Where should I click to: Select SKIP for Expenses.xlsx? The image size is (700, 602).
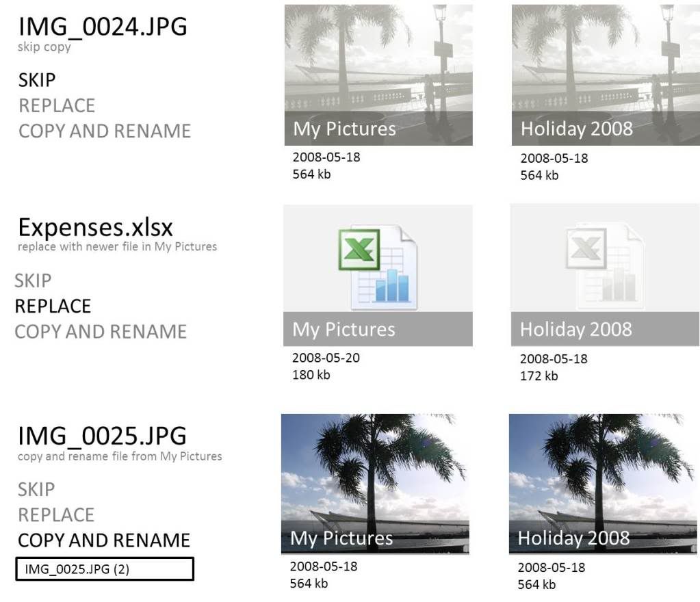[33, 280]
